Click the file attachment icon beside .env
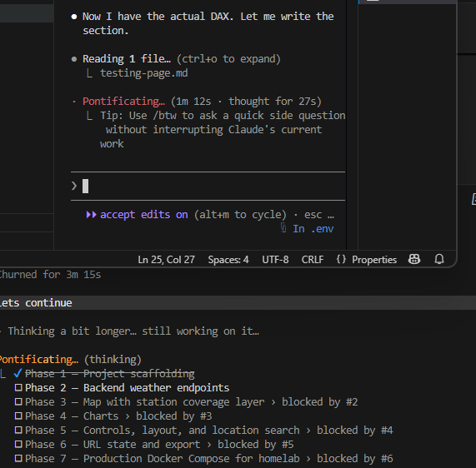 pyautogui.click(x=283, y=228)
